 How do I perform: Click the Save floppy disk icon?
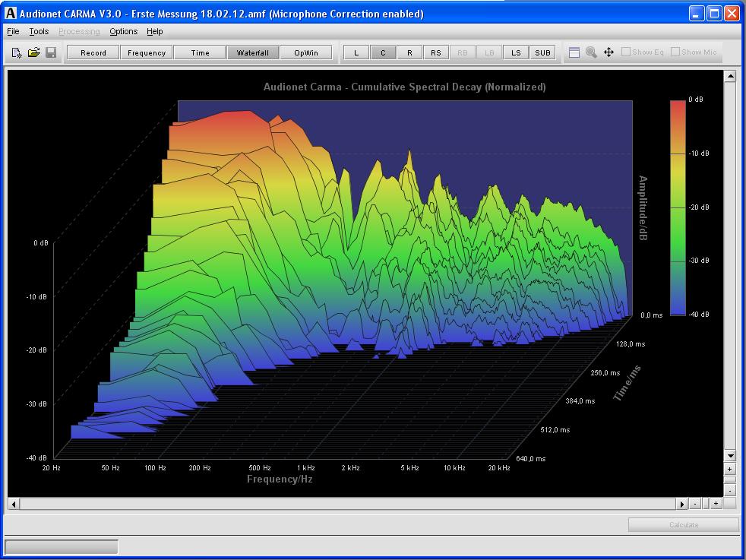coord(51,52)
